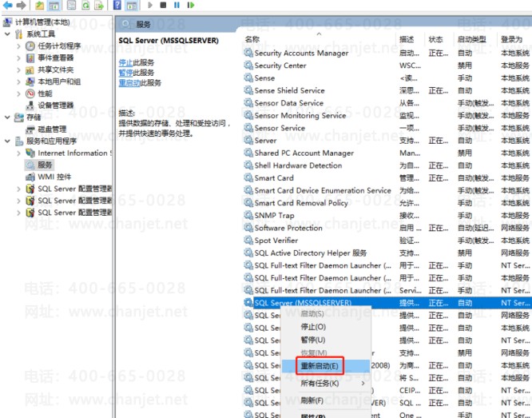Toggle the Show/Hide Console Tree icon
The height and width of the screenshot is (418, 532).
click(x=54, y=5)
